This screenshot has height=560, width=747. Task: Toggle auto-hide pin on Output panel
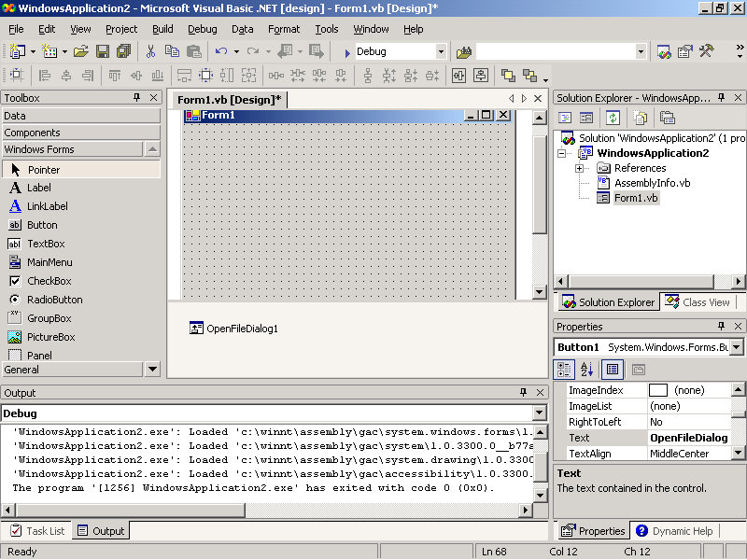click(523, 392)
